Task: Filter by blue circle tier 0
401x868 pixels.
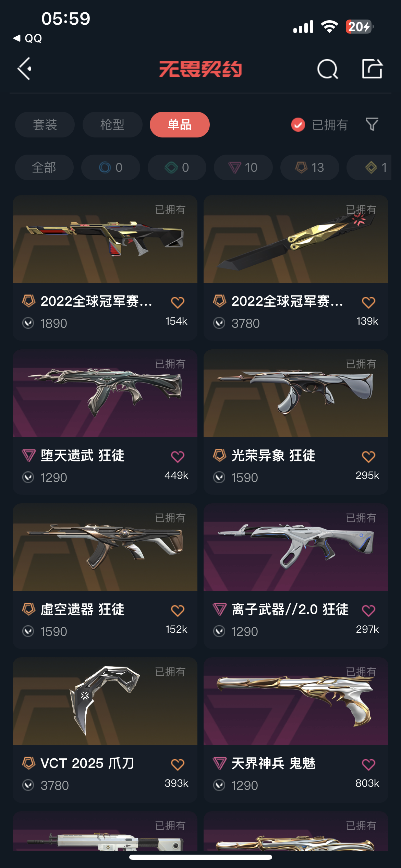Action: click(110, 167)
